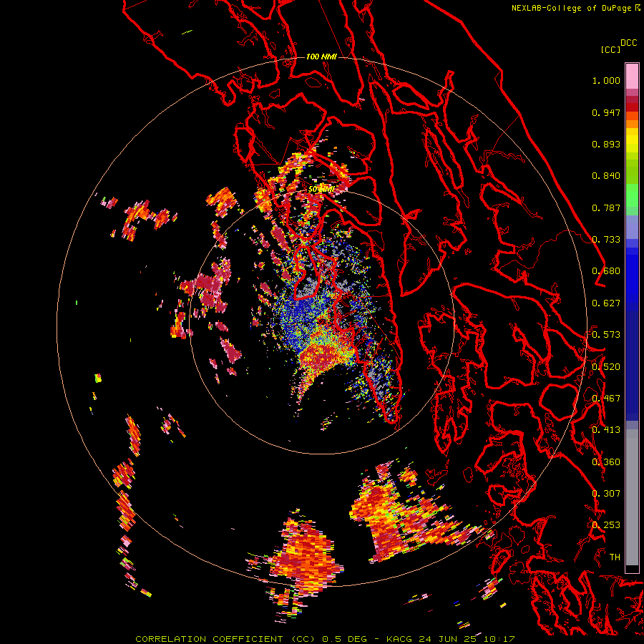This screenshot has width=644, height=644.
Task: Click the 100 NMI range ring label
Action: point(321,57)
